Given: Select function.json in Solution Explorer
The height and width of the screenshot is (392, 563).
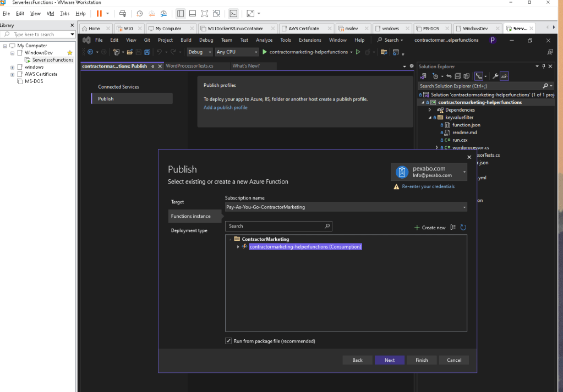Looking at the screenshot, I should pos(466,125).
